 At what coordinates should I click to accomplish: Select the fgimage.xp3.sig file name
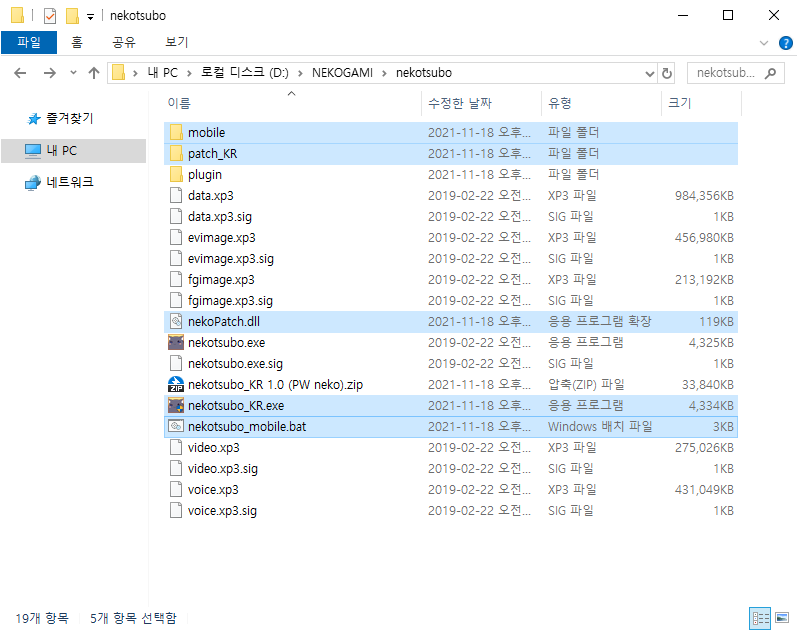pos(230,301)
